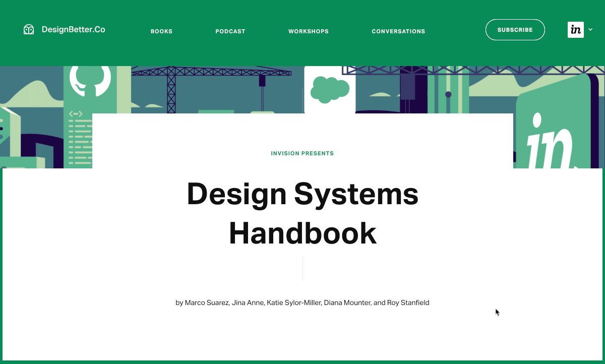This screenshot has width=605, height=364.
Task: Click the Subscribe button
Action: coord(515,30)
